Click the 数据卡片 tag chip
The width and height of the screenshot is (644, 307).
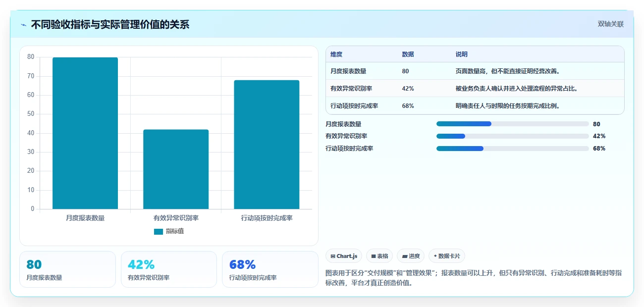pos(447,256)
